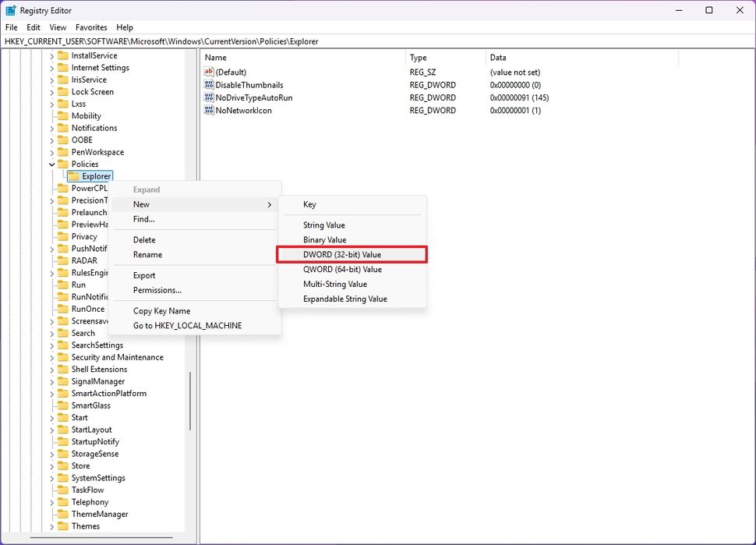756x545 pixels.
Task: Click Export in the context menu
Action: (143, 275)
